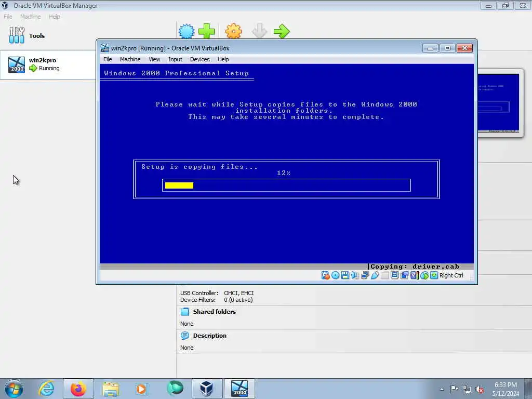532x399 pixels.
Task: Click the "Copying: driver.cab" status text
Action: pos(415,267)
